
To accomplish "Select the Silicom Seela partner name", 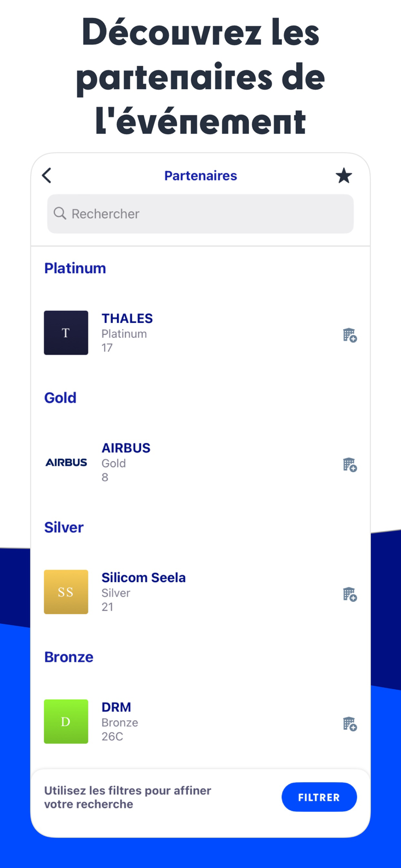I will (144, 578).
